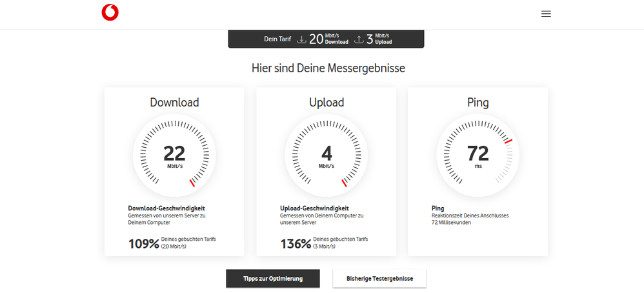Click the 'Hier sind Deine Messergebnisse' heading

coord(328,68)
